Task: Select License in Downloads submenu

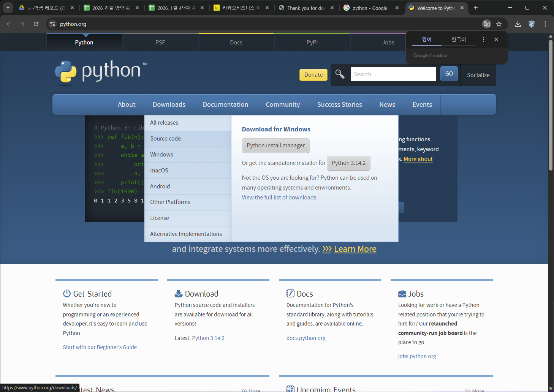Action: (188, 218)
